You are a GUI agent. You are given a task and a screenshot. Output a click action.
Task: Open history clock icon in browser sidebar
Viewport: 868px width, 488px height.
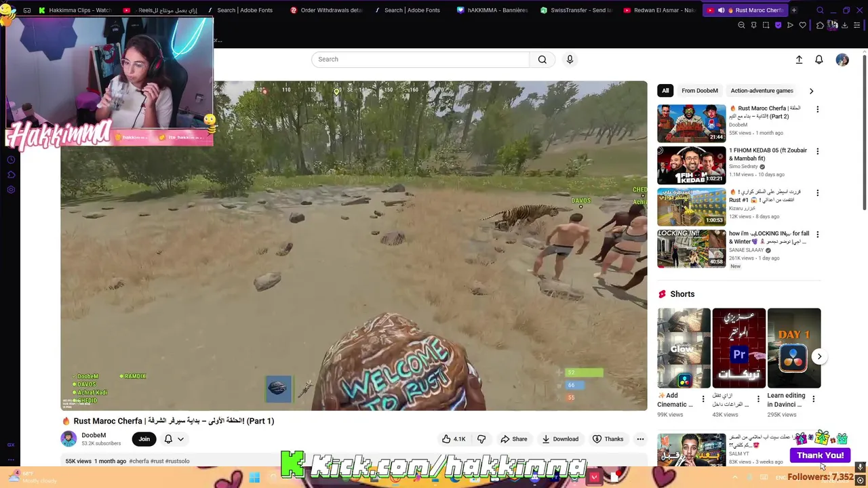(x=11, y=160)
